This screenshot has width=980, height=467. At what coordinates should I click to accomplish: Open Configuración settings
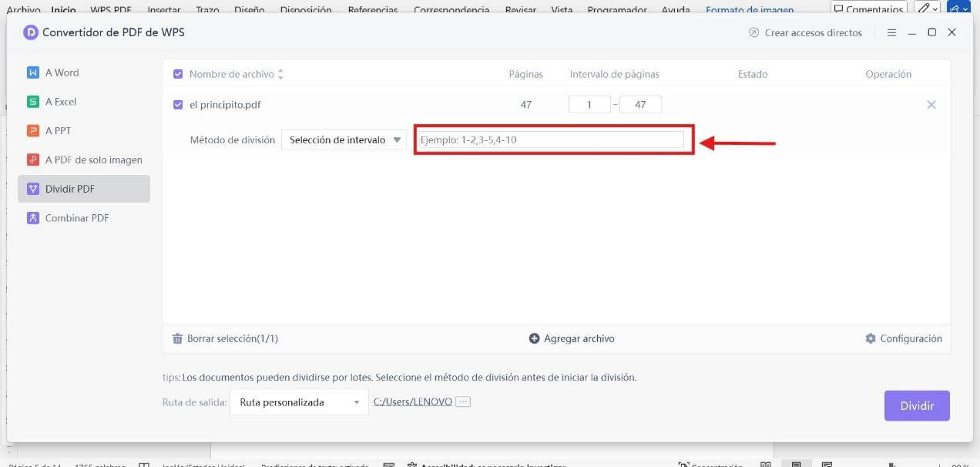pyautogui.click(x=904, y=338)
